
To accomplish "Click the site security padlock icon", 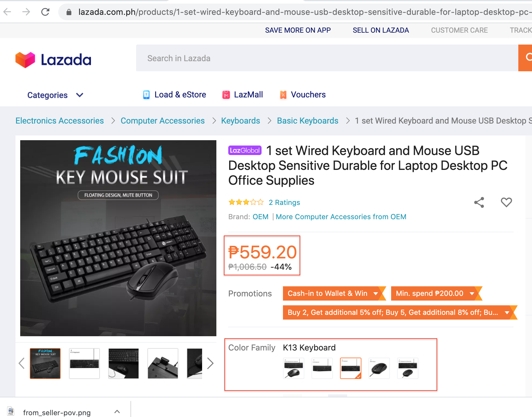I will tap(69, 12).
